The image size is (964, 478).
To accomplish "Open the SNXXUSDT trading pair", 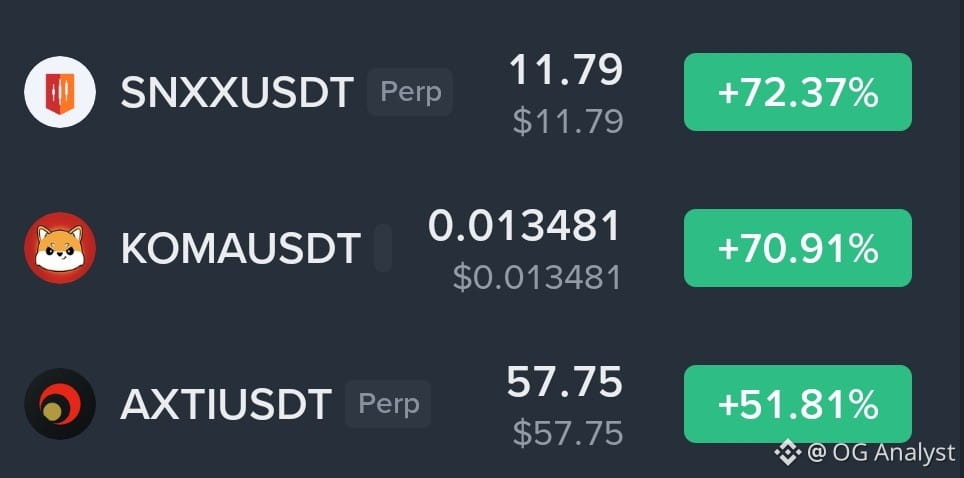I will point(237,92).
